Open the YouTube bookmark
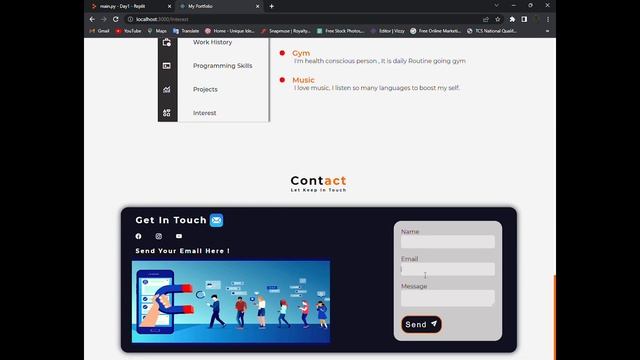 pos(128,31)
